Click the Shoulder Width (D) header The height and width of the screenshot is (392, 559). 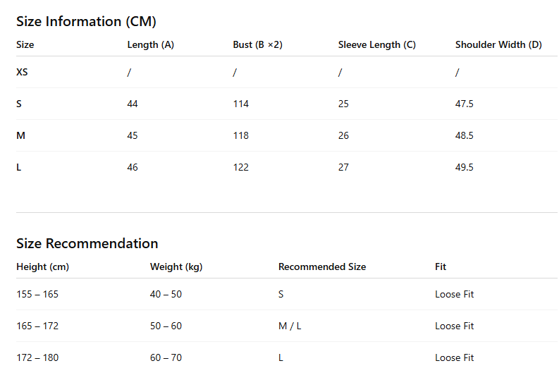coord(498,45)
